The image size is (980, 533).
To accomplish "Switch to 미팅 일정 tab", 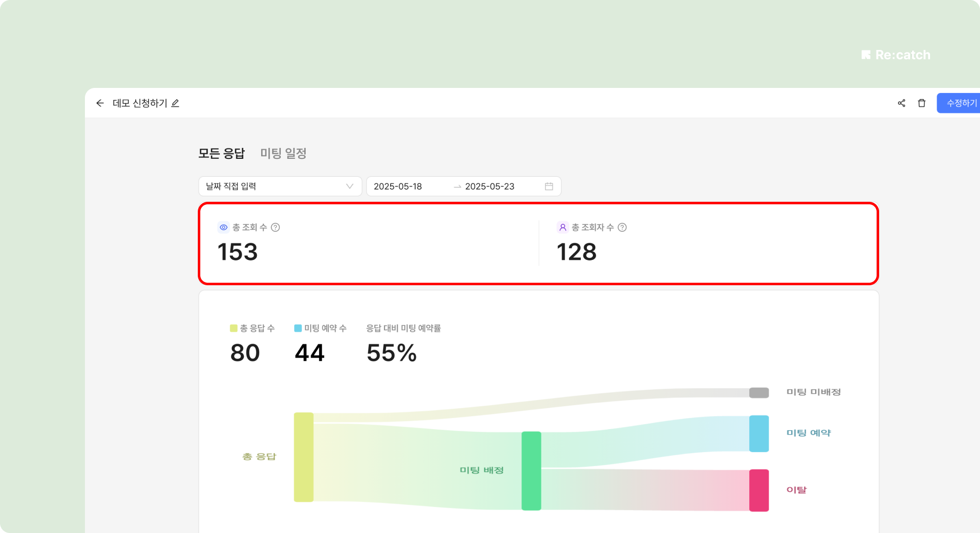I will (x=283, y=153).
